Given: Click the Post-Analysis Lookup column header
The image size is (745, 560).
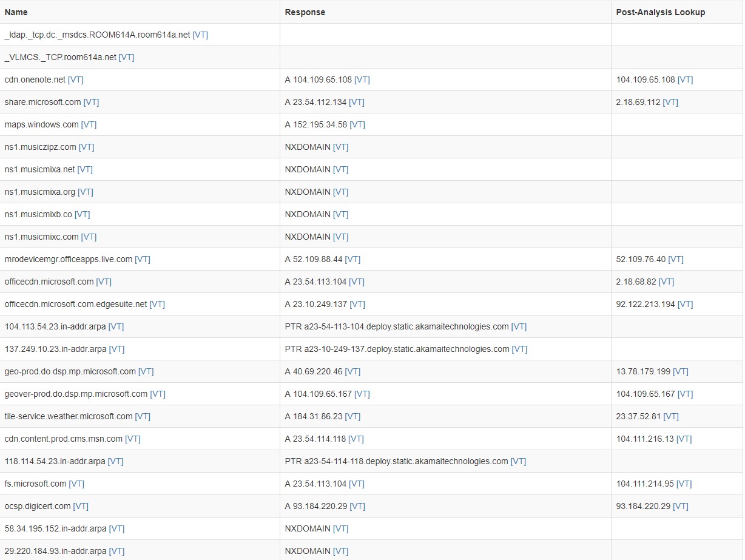Looking at the screenshot, I should (x=661, y=12).
